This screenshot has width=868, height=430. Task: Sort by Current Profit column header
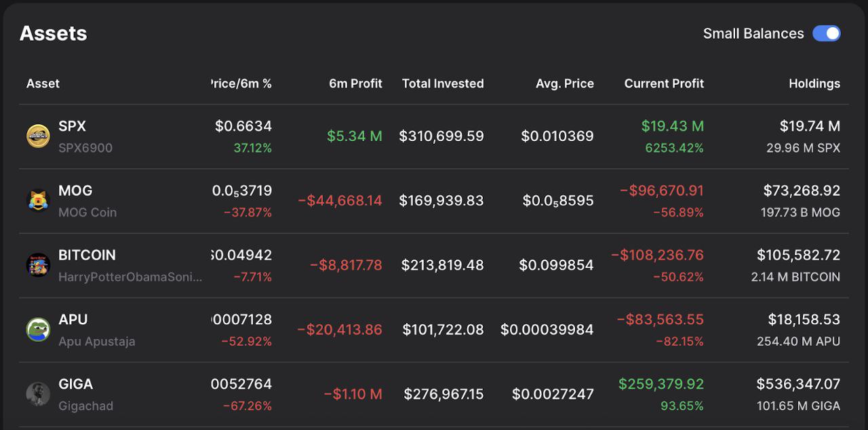663,83
